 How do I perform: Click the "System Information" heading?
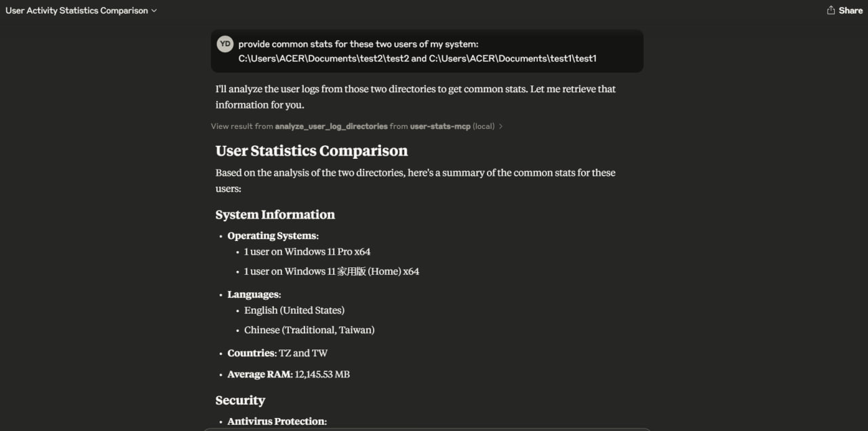(x=275, y=214)
